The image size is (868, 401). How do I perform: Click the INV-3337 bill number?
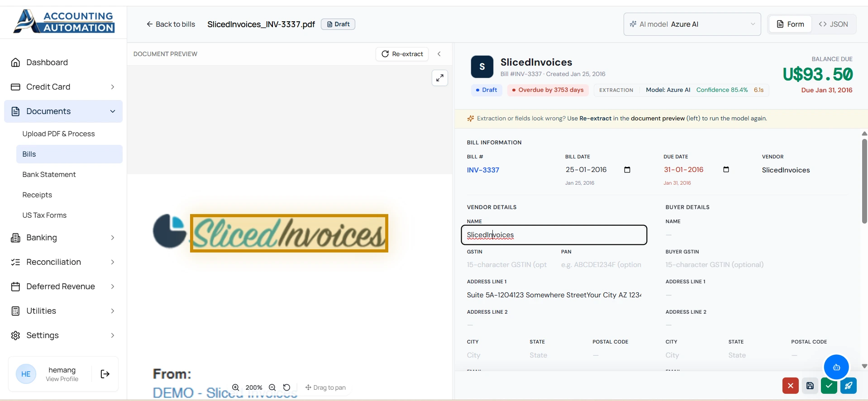tap(483, 170)
